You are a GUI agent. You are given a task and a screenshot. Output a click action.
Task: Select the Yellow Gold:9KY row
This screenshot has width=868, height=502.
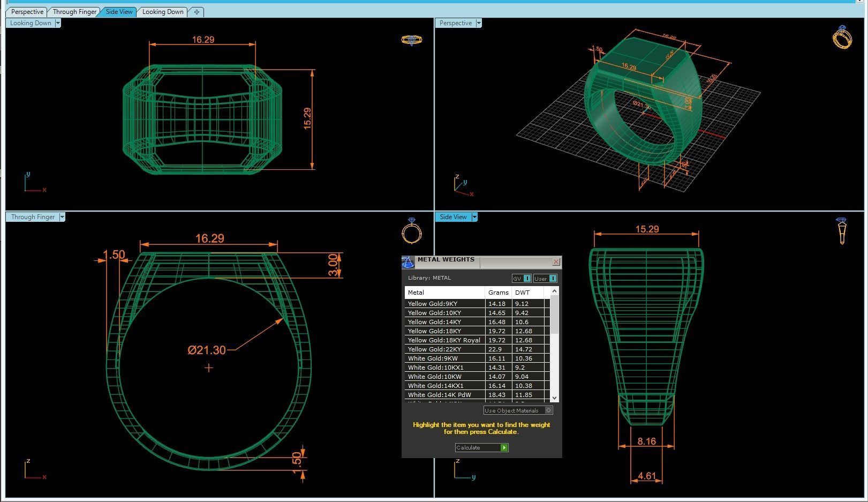tap(478, 304)
